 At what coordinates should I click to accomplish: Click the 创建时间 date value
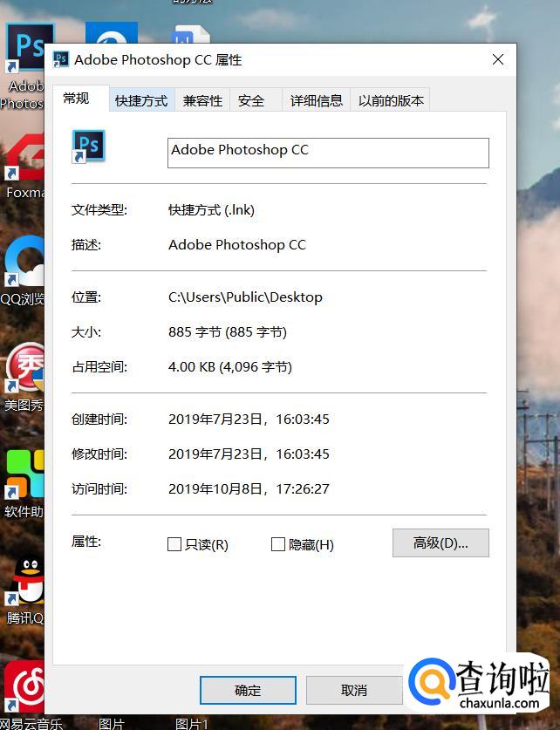[x=249, y=419]
